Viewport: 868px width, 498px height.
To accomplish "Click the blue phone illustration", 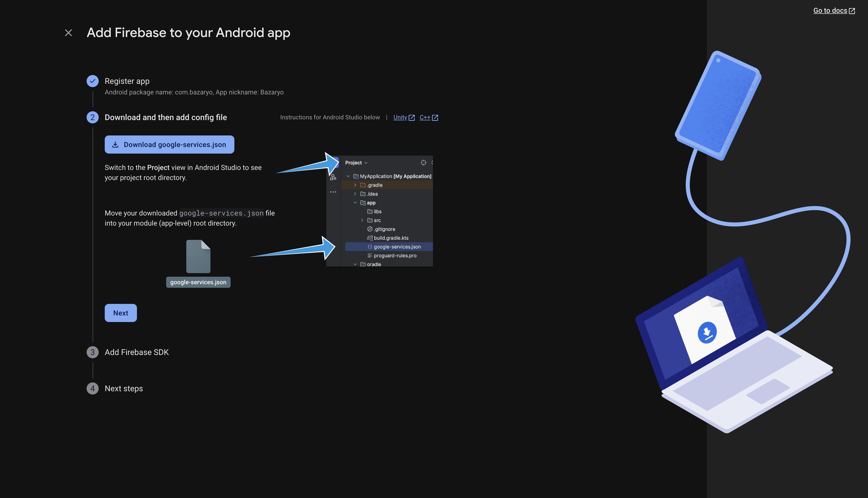I will point(718,106).
